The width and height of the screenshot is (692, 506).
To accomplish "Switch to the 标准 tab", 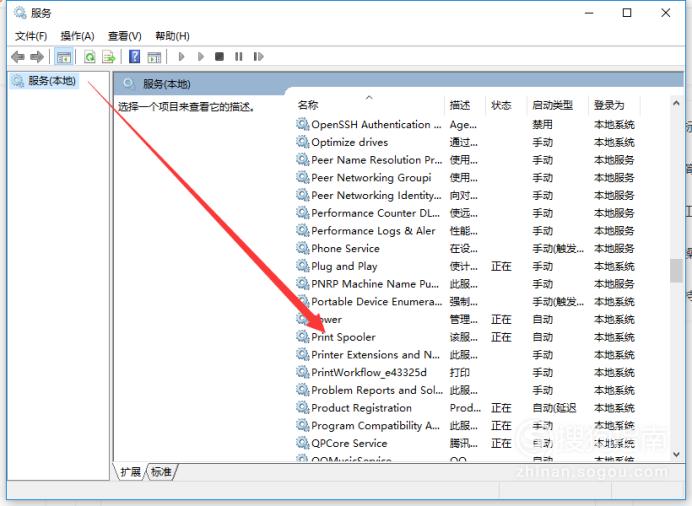I will (161, 472).
